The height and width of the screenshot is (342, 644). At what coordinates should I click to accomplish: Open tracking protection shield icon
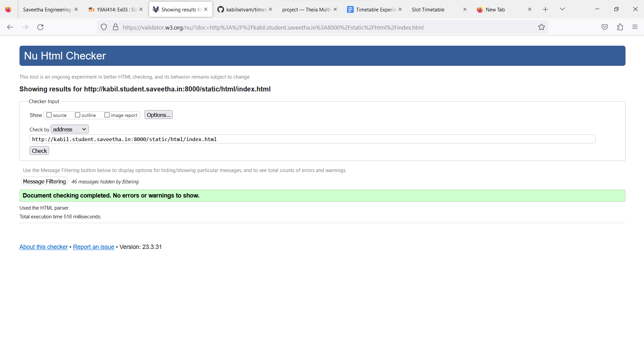click(x=104, y=27)
